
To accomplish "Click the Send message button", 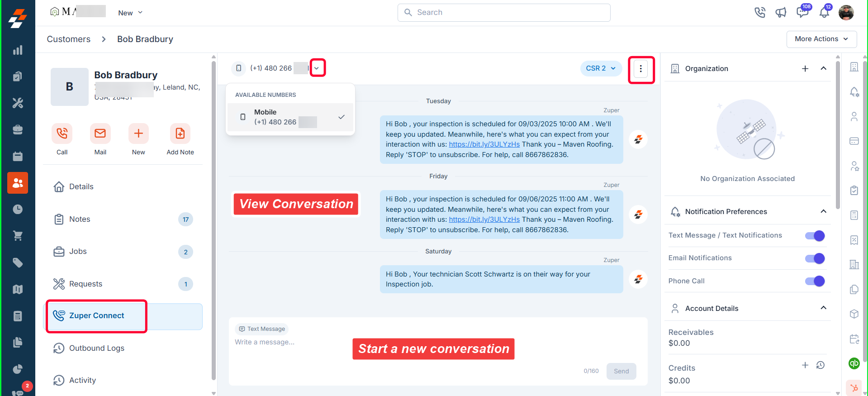I will pos(621,371).
